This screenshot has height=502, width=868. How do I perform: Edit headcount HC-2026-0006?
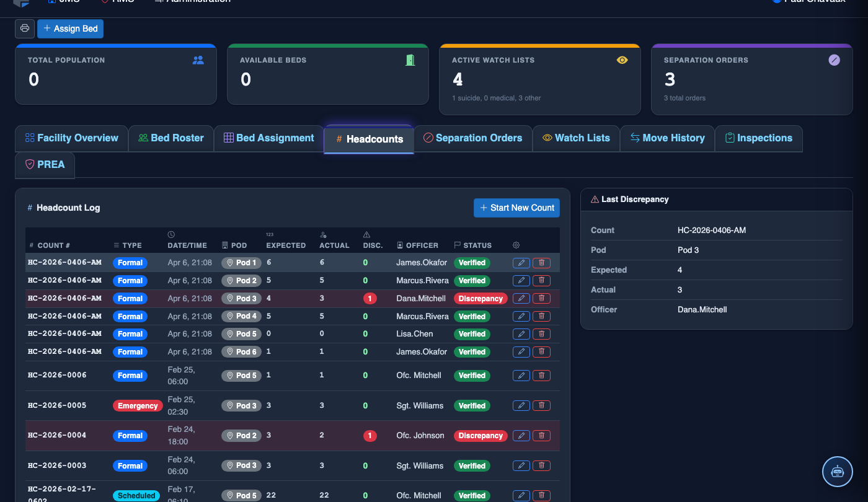click(x=521, y=376)
